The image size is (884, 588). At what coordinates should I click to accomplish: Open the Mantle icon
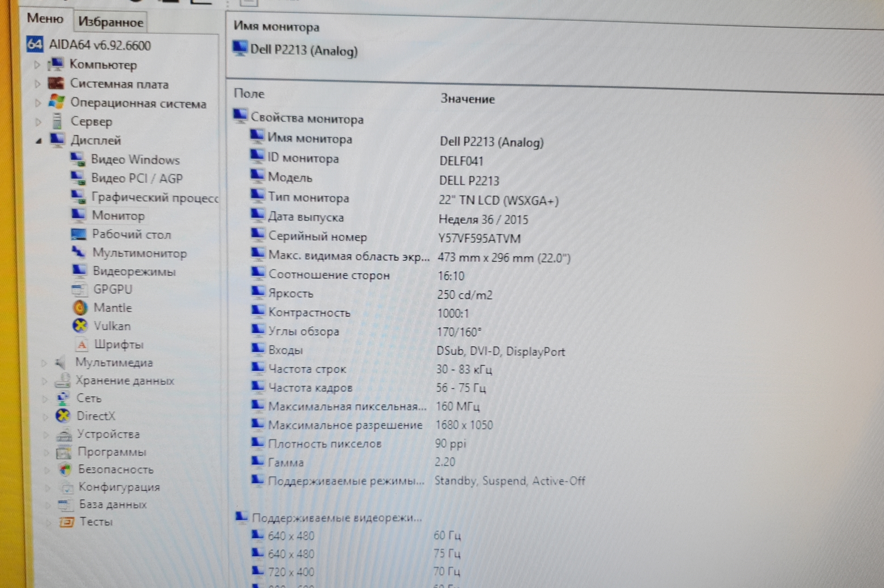(x=80, y=308)
